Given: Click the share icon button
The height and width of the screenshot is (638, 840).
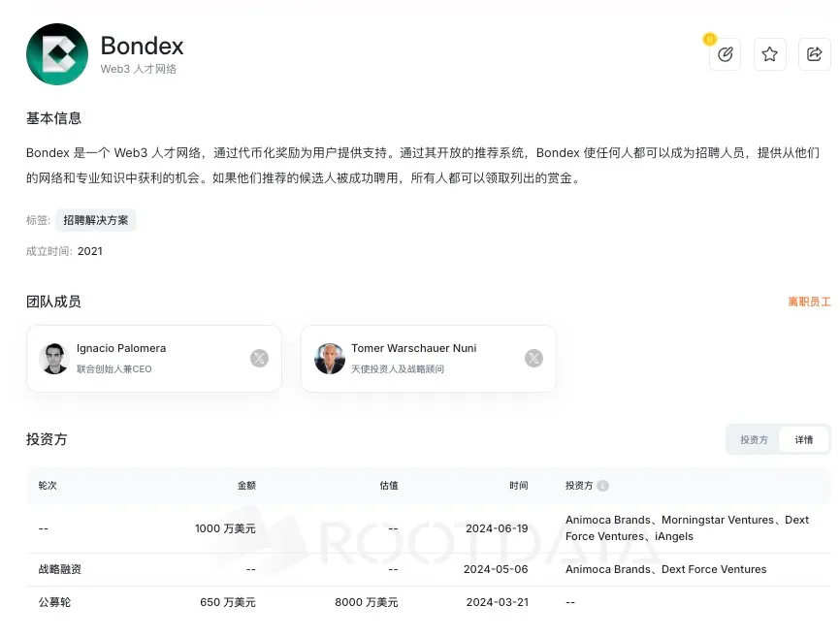Looking at the screenshot, I should pos(814,54).
